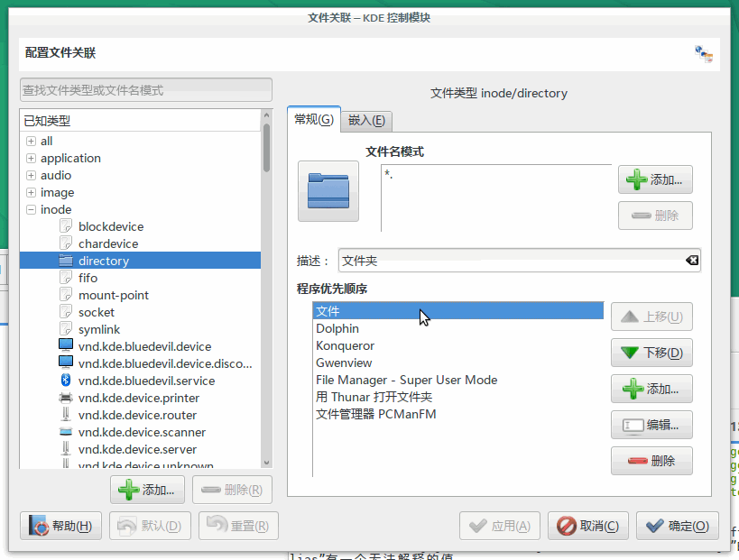
Task: Click the disabled 删除 button for filename patterns
Action: (x=655, y=216)
